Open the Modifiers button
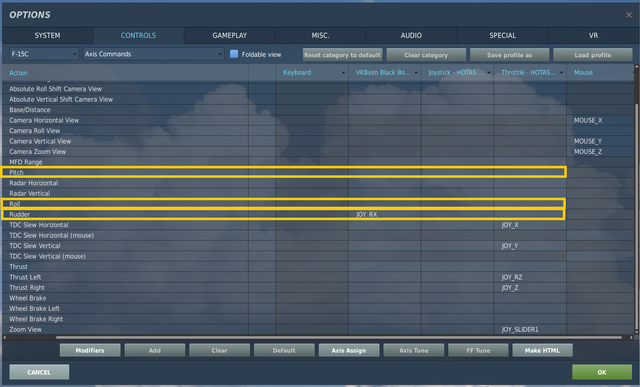The width and height of the screenshot is (640, 387). pos(90,350)
